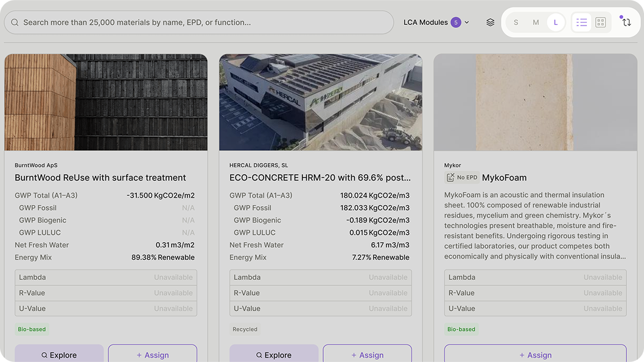Open MykoFoam product image
The height and width of the screenshot is (362, 644).
(x=536, y=102)
